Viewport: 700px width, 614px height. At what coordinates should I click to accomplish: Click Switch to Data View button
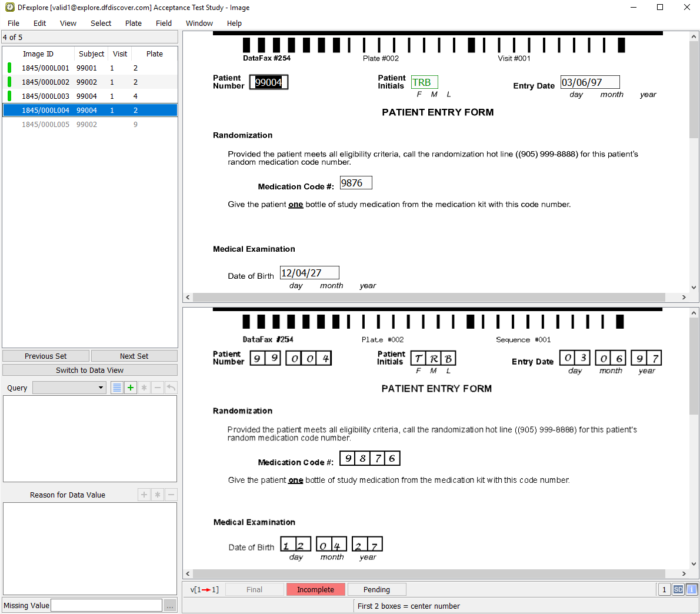click(x=90, y=370)
